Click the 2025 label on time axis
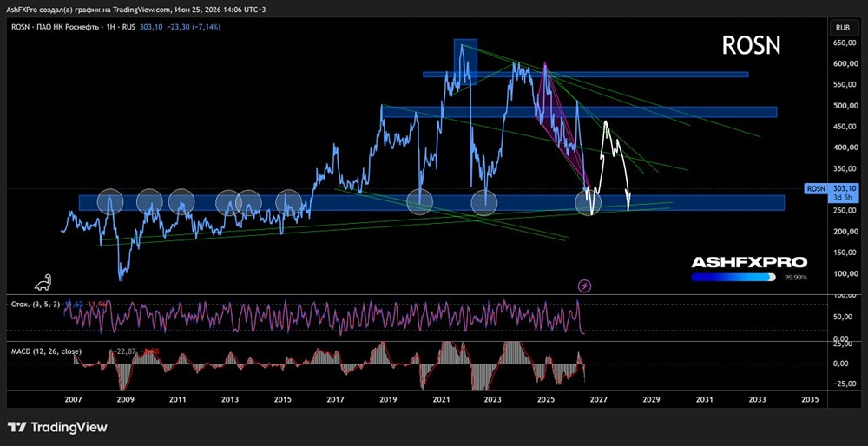The height and width of the screenshot is (446, 868). tap(546, 399)
